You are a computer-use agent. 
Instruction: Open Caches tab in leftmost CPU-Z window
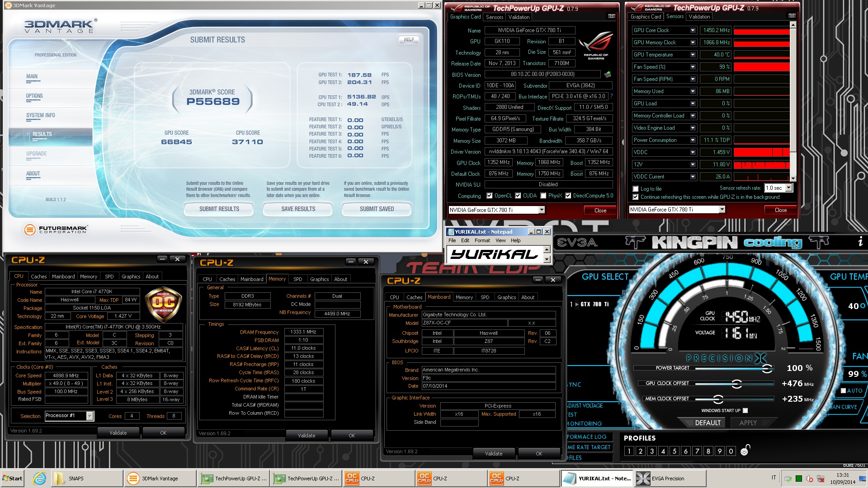[38, 277]
